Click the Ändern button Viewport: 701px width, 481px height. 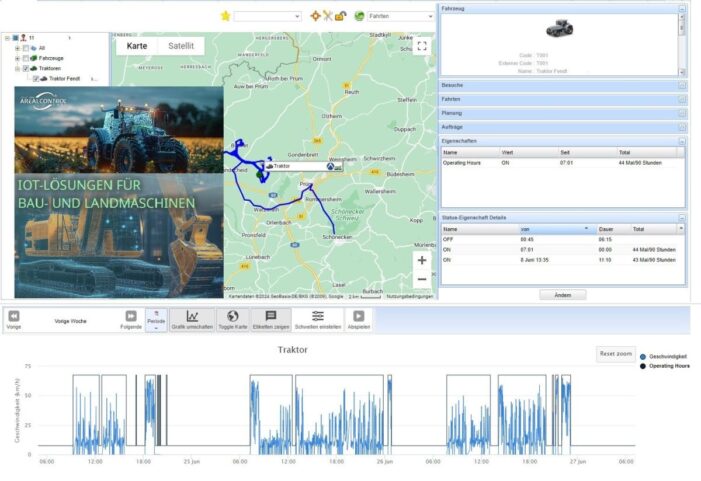(x=562, y=295)
